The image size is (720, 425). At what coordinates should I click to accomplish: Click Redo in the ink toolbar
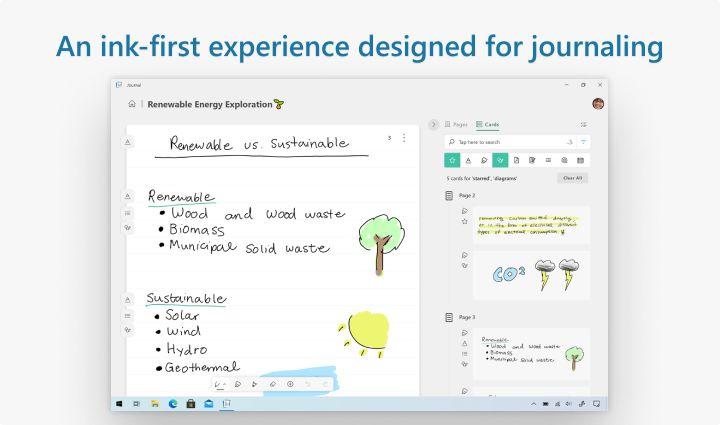click(325, 384)
